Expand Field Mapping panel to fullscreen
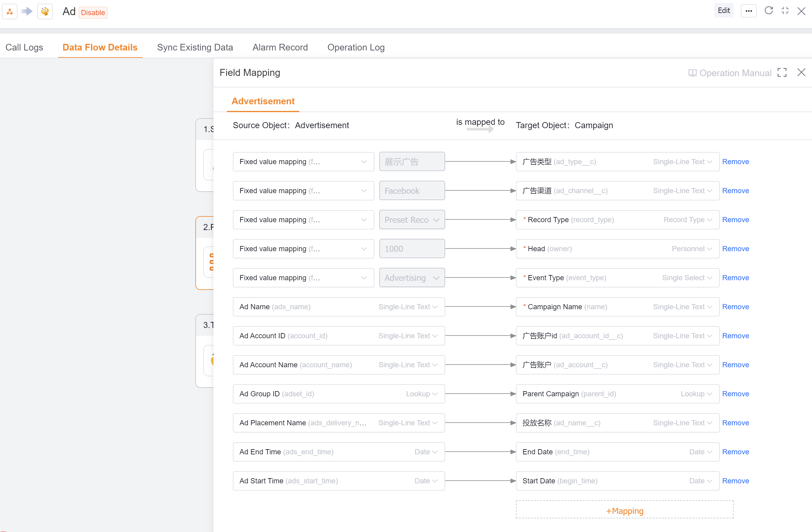The width and height of the screenshot is (812, 532). tap(782, 72)
